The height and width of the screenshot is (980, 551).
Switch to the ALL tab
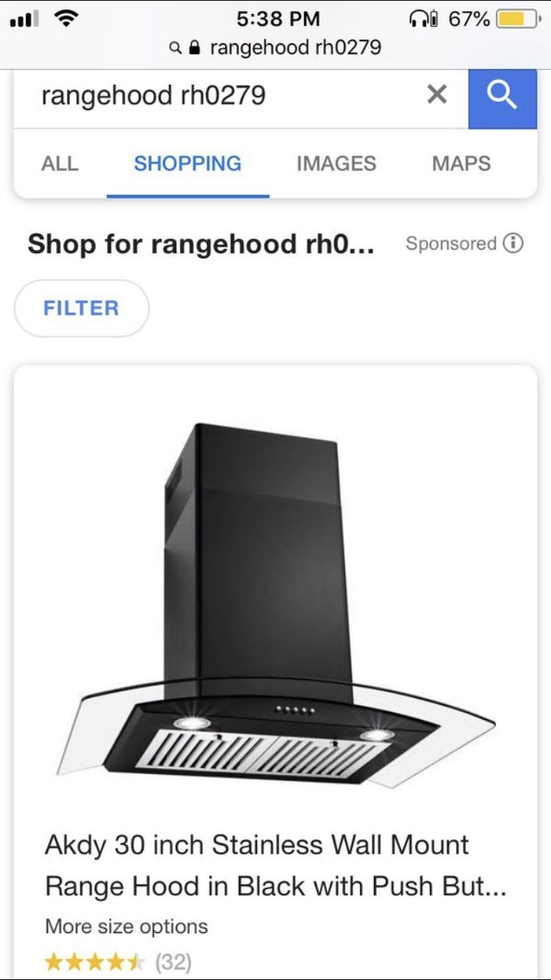coord(60,163)
